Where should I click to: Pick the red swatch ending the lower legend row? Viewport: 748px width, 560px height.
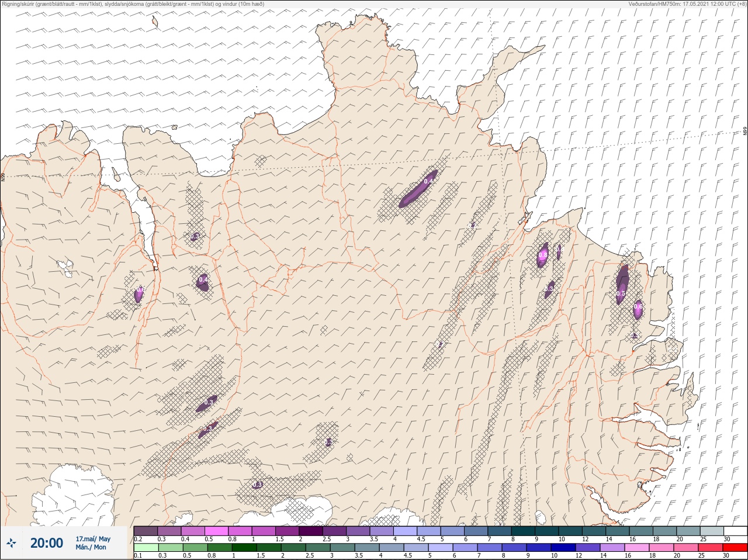pyautogui.click(x=735, y=548)
